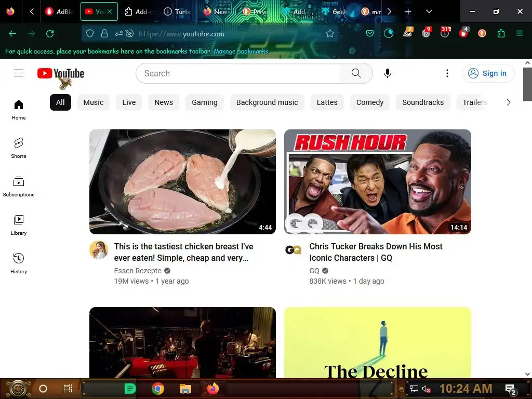Switch to the Add-ons tab
The width and height of the screenshot is (532, 399).
[138, 11]
